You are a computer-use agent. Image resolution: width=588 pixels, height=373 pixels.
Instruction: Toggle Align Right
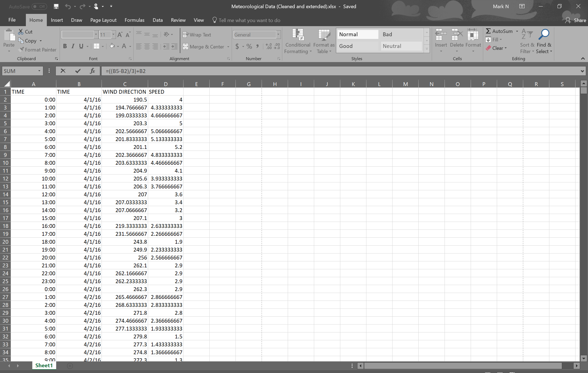point(155,47)
